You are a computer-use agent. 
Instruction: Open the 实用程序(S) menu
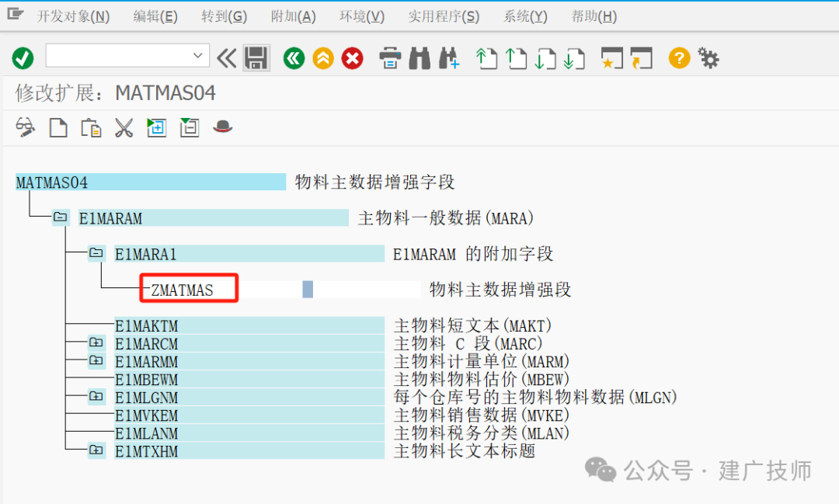tap(444, 16)
